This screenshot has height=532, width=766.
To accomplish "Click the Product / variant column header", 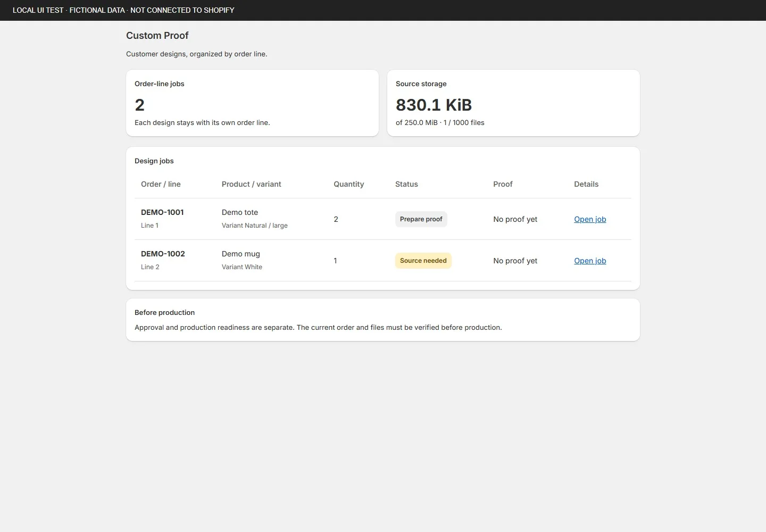I will click(252, 184).
